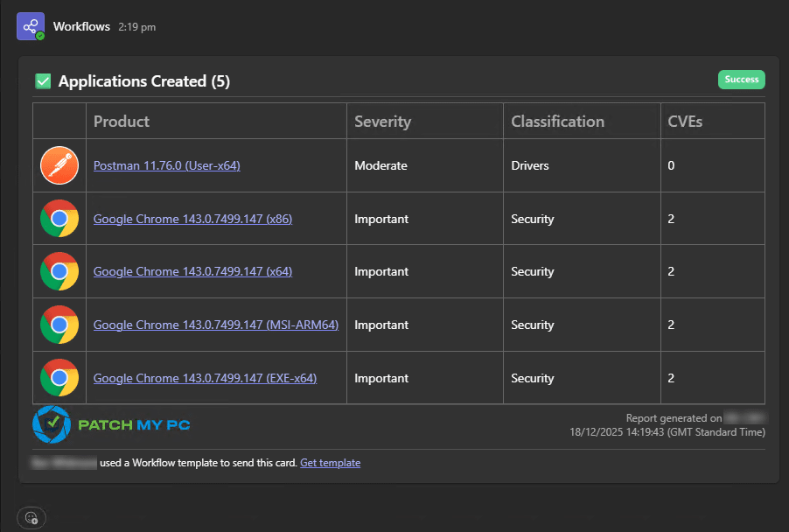Click Chrome icon in the MSI-ARM64 row
Image resolution: width=789 pixels, height=532 pixels.
tap(59, 325)
